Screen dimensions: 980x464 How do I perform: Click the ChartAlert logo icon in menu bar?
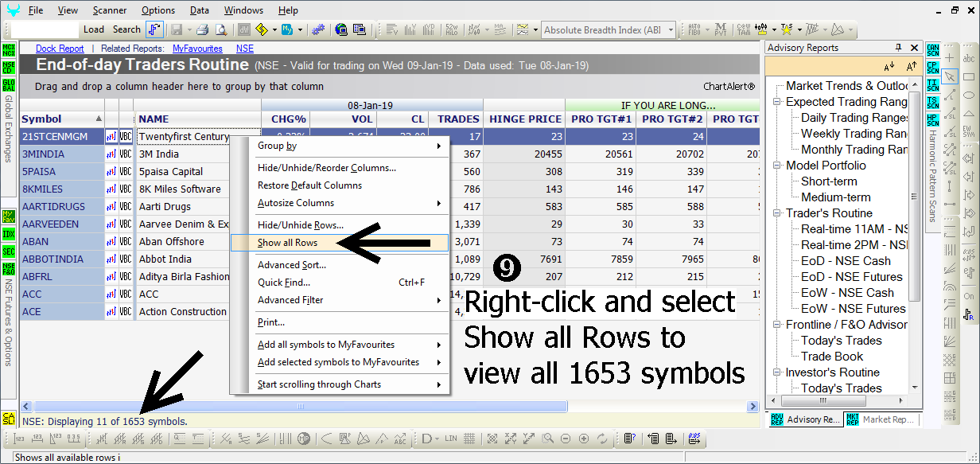[12, 10]
